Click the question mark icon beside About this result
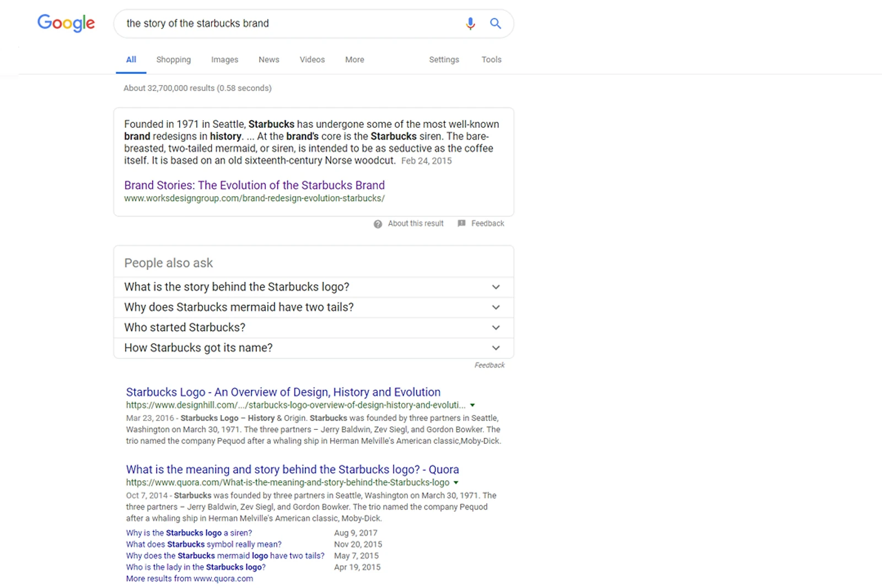Screen dimensions: 882x588 pyautogui.click(x=378, y=224)
